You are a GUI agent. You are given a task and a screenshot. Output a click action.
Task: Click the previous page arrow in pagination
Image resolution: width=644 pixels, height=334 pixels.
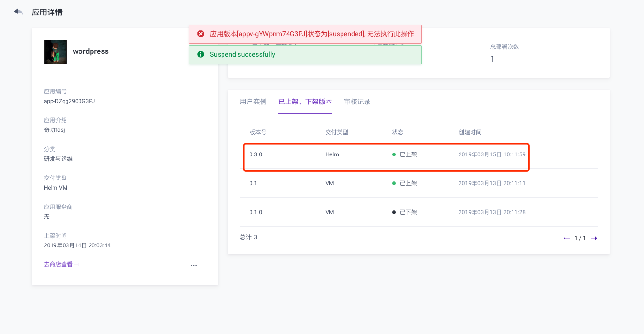567,237
